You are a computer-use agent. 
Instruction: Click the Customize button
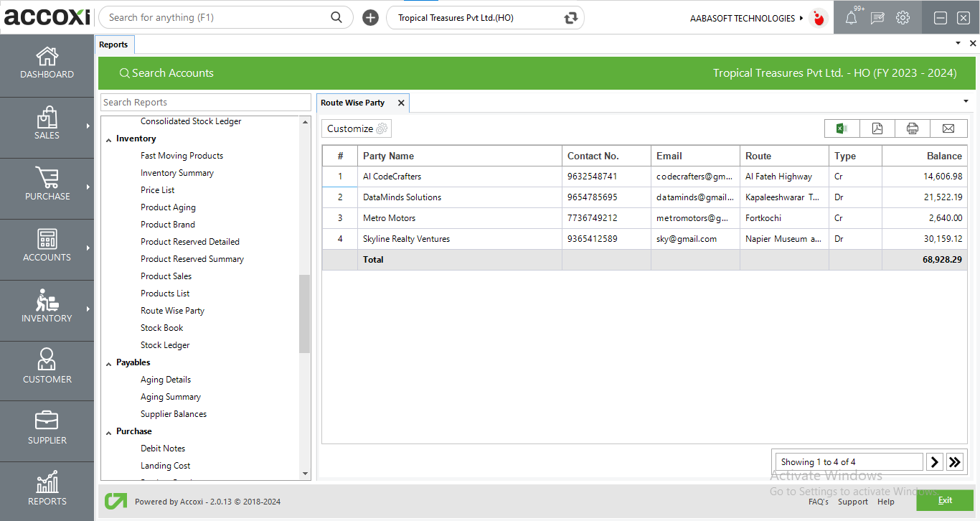[357, 128]
